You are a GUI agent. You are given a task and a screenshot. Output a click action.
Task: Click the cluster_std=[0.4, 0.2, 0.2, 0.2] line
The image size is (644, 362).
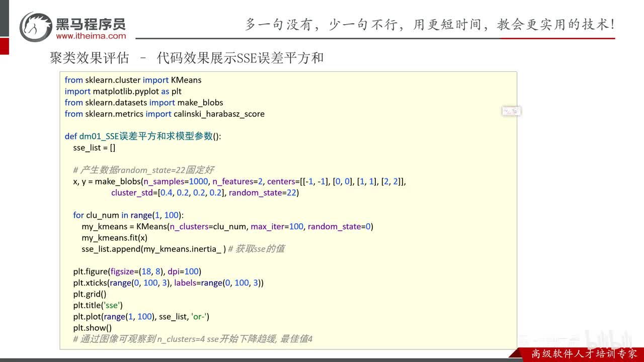[x=205, y=193]
